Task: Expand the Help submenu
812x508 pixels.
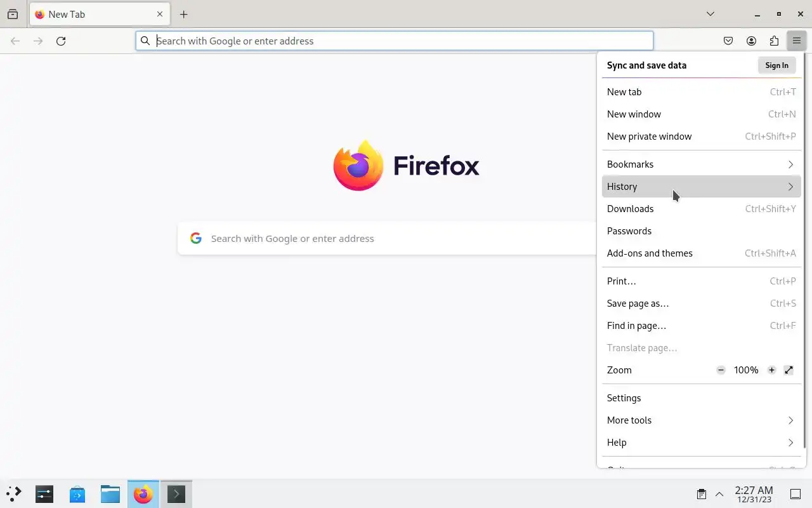Action: pyautogui.click(x=702, y=443)
